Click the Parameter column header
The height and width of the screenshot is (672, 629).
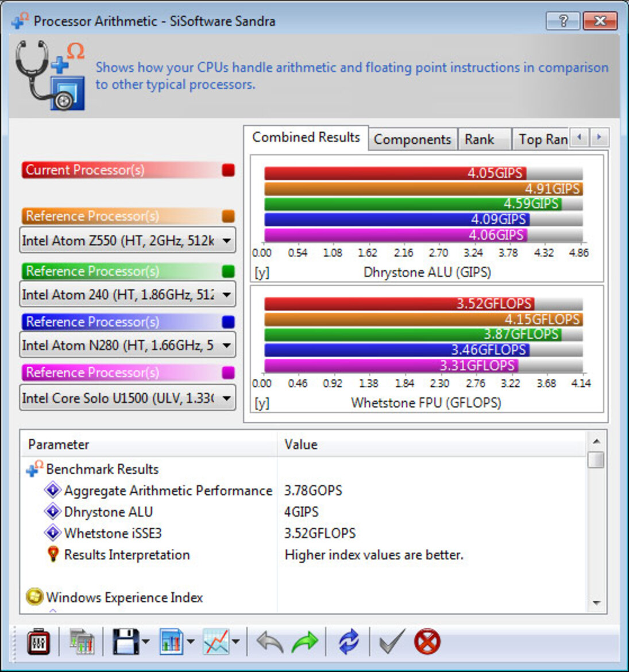click(149, 444)
